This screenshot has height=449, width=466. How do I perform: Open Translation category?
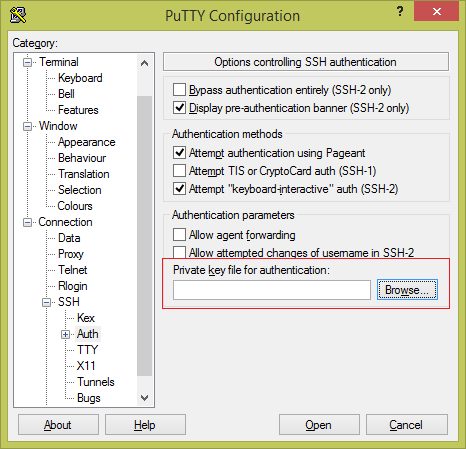83,174
